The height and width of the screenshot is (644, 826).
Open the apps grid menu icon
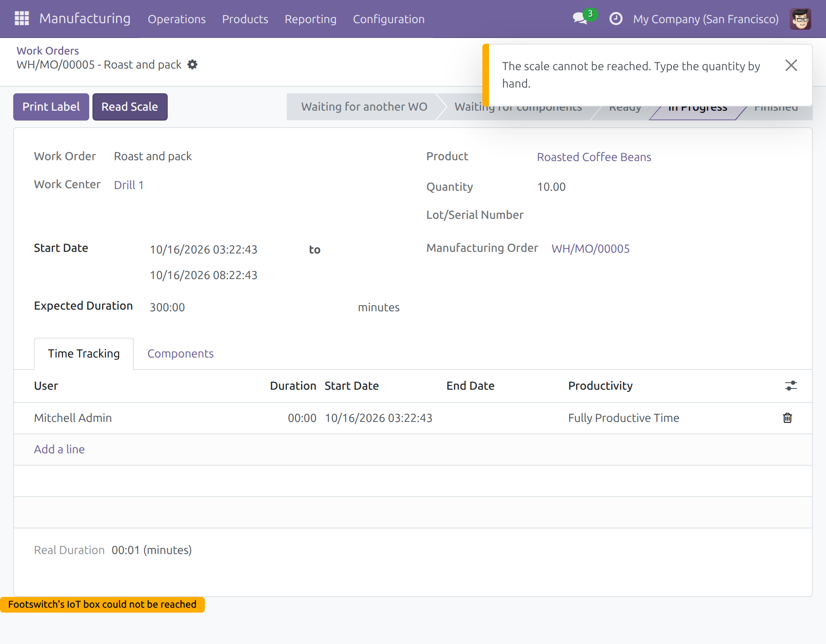pyautogui.click(x=21, y=19)
